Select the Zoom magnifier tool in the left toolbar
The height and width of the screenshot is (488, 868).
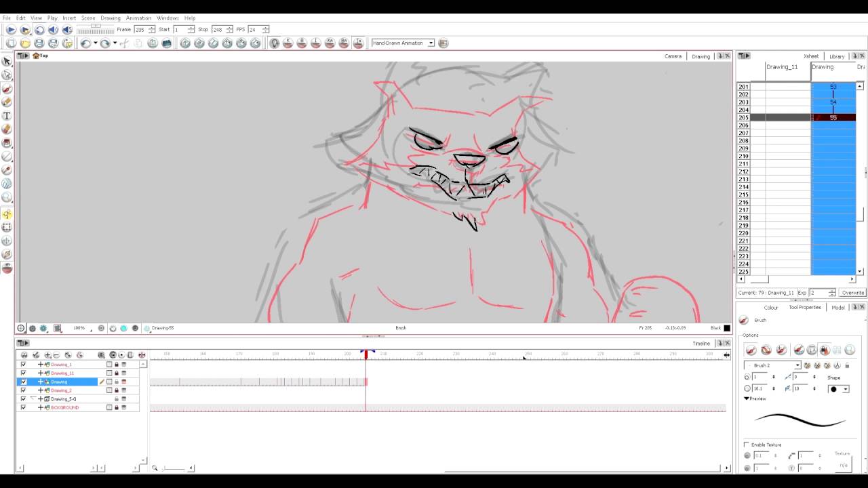(x=7, y=198)
